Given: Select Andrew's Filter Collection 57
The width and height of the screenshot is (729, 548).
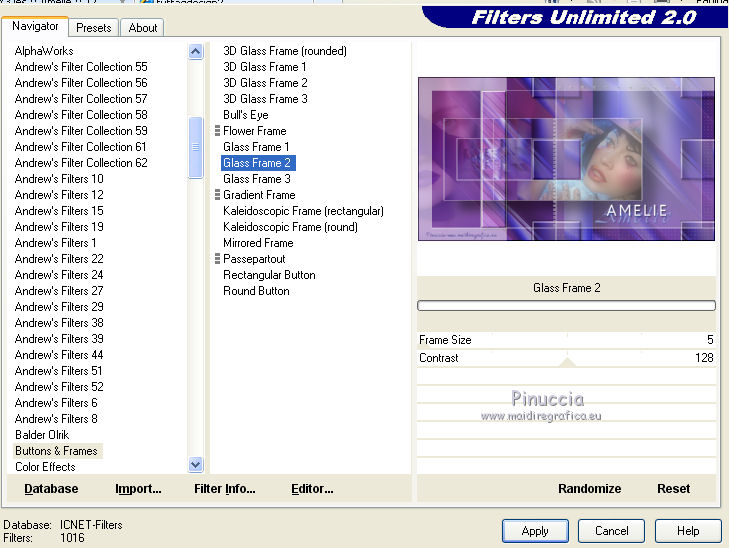Looking at the screenshot, I should 81,99.
